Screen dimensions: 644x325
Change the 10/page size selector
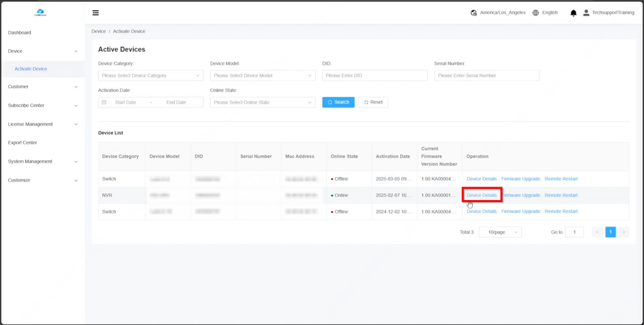pyautogui.click(x=500, y=232)
